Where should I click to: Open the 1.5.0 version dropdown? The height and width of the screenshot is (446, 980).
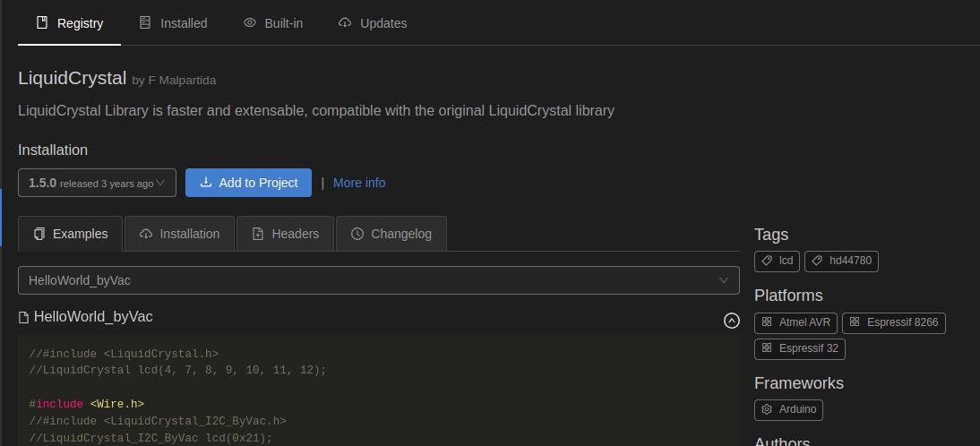click(x=97, y=183)
